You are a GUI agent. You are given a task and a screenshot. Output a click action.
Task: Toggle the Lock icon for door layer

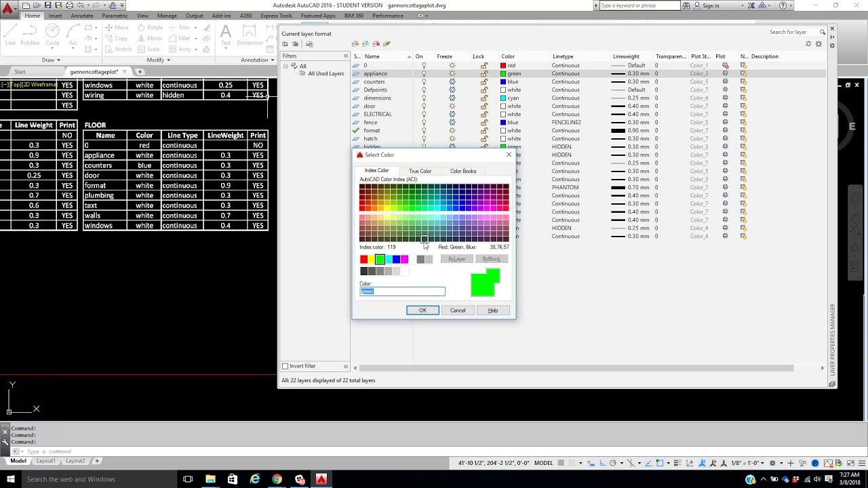[x=484, y=106]
